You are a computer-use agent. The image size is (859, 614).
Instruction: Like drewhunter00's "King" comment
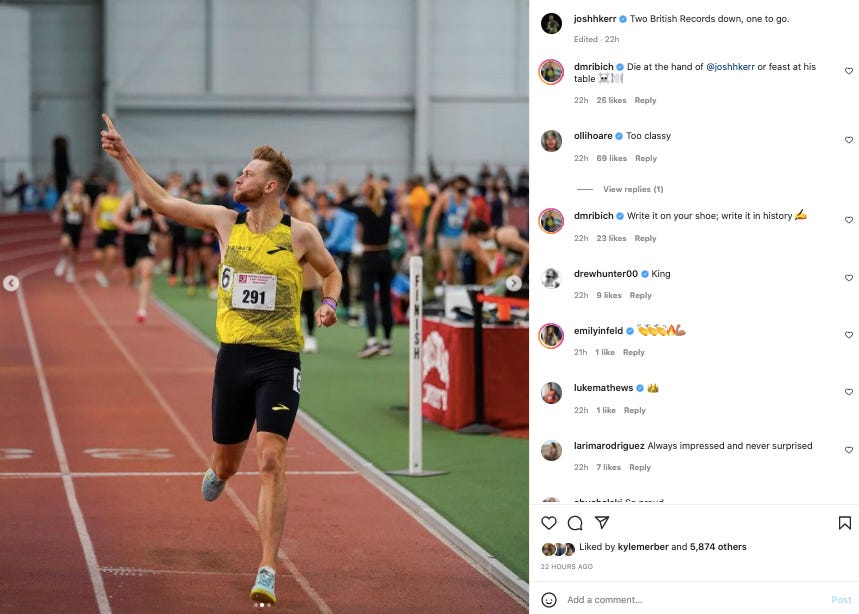(x=849, y=278)
